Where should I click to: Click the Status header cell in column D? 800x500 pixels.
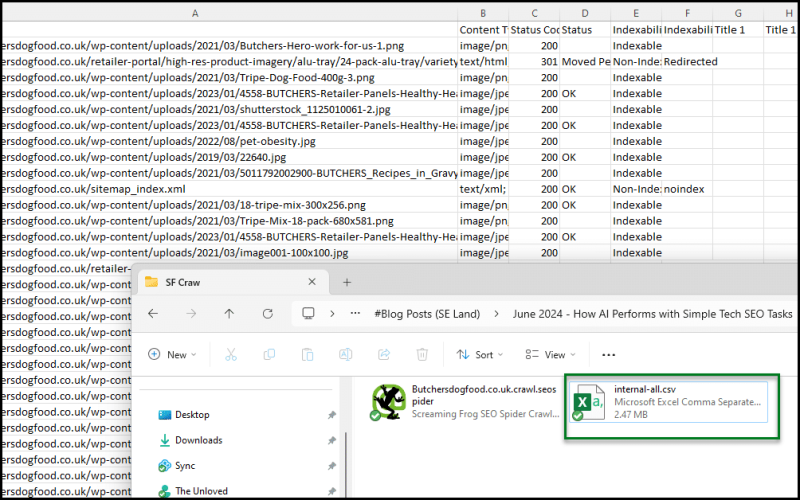tap(585, 30)
